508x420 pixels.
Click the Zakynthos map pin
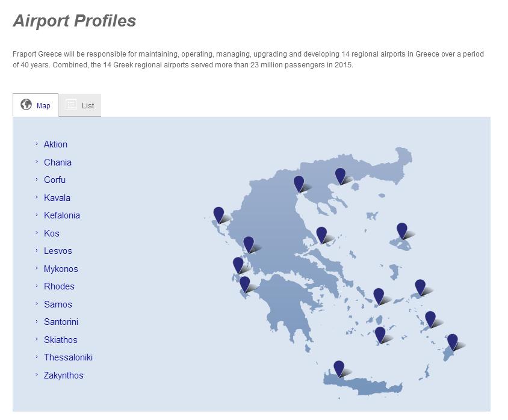point(244,285)
